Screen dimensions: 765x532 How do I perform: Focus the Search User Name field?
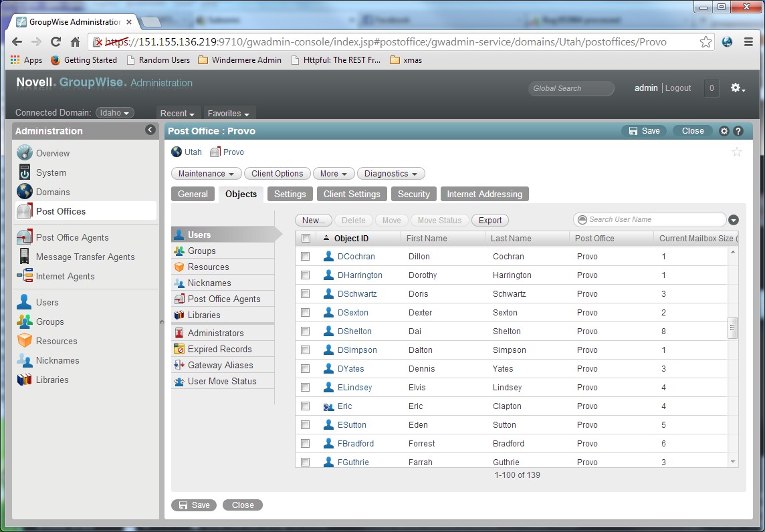[650, 219]
